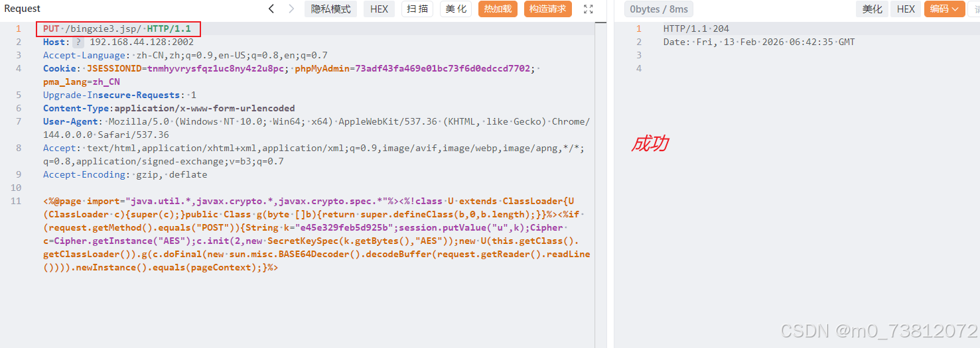Click the 0bytes / 8ms response stats
The image size is (980, 348).
pyautogui.click(x=659, y=9)
